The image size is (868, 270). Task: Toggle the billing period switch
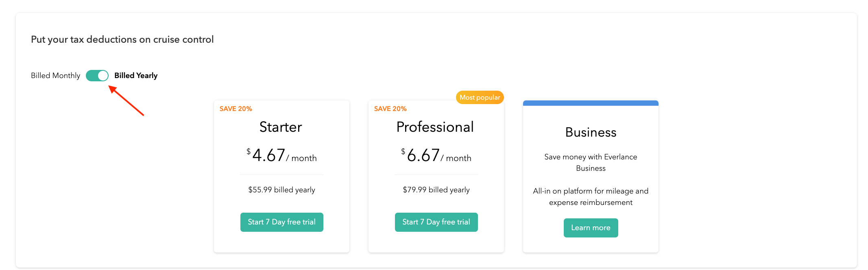97,76
